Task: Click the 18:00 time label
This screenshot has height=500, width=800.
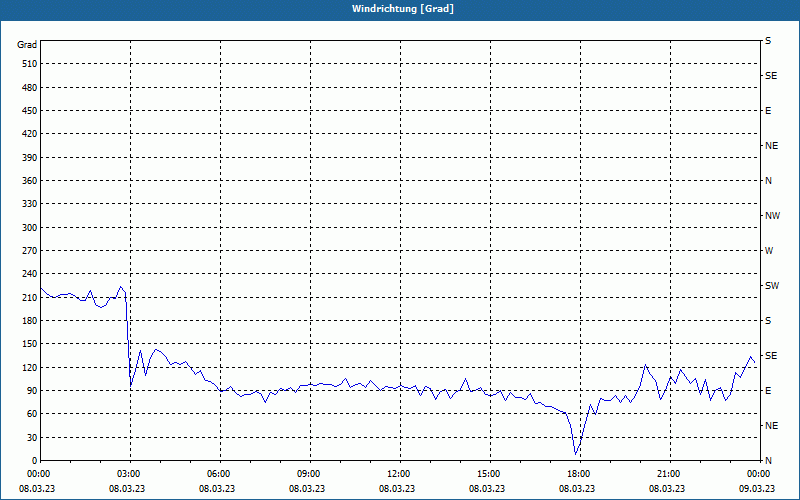Action: pos(580,474)
